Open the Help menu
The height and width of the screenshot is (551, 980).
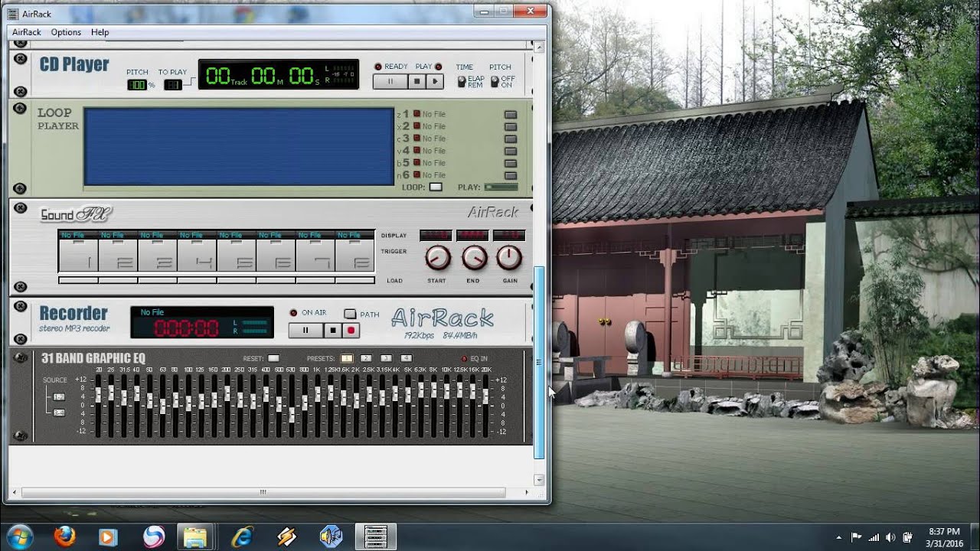coord(100,32)
